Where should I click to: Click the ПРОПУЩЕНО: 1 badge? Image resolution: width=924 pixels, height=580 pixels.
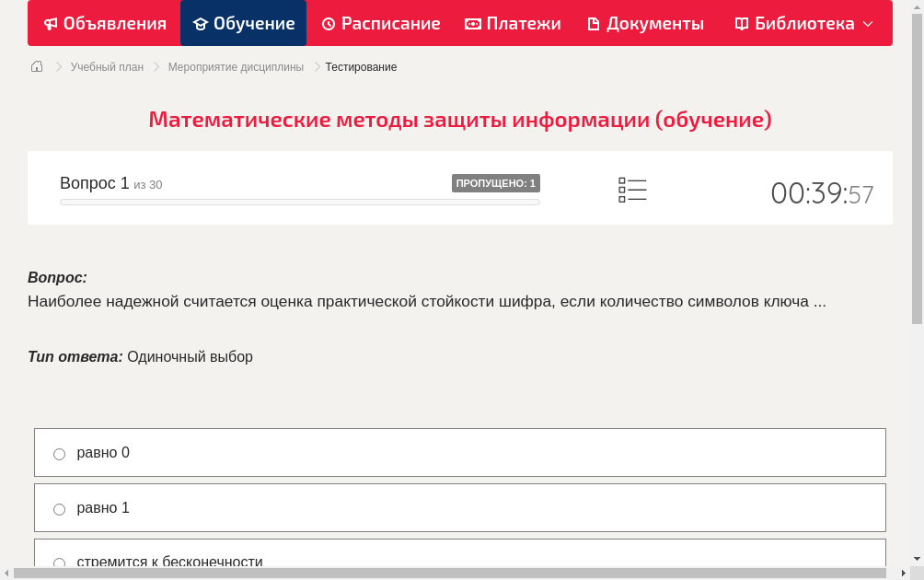coord(495,183)
